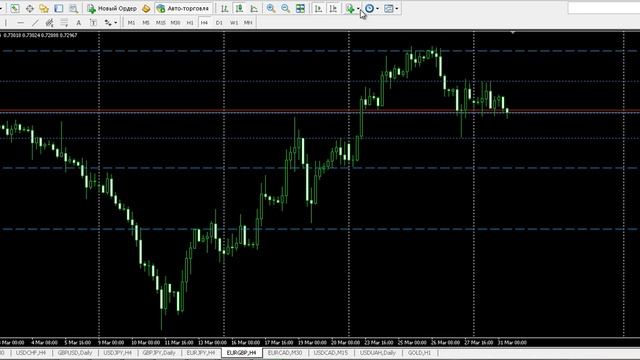The height and width of the screenshot is (360, 640).
Task: Open the EURJPY,H4 chart tab
Action: pos(200,353)
